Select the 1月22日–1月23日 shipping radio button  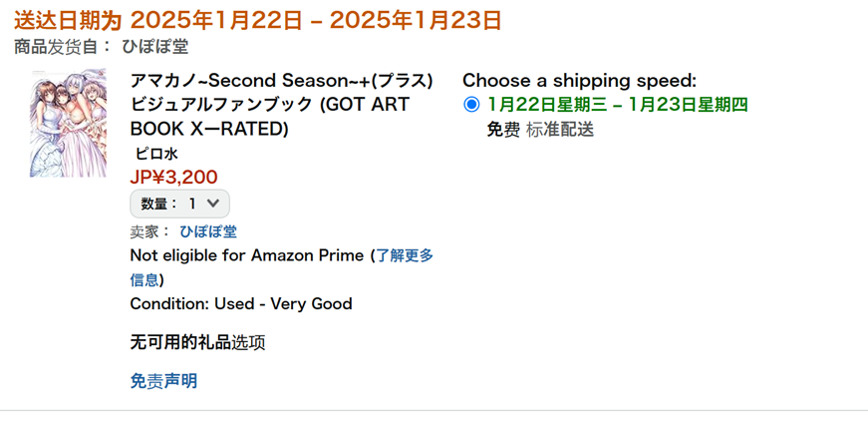point(471,105)
